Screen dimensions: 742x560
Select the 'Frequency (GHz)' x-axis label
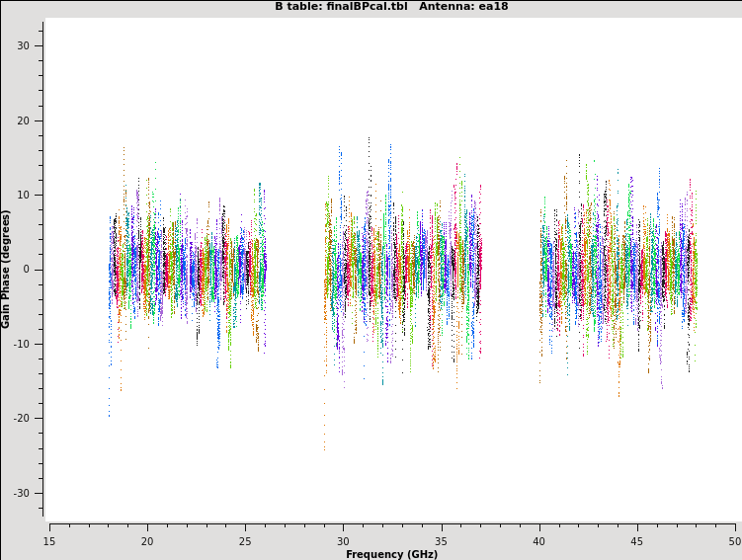(391, 554)
